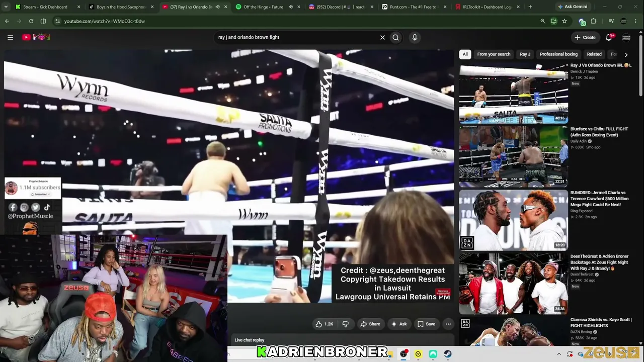Image resolution: width=644 pixels, height=362 pixels.
Task: Open the media controls toolbar icon
Action: click(611, 21)
